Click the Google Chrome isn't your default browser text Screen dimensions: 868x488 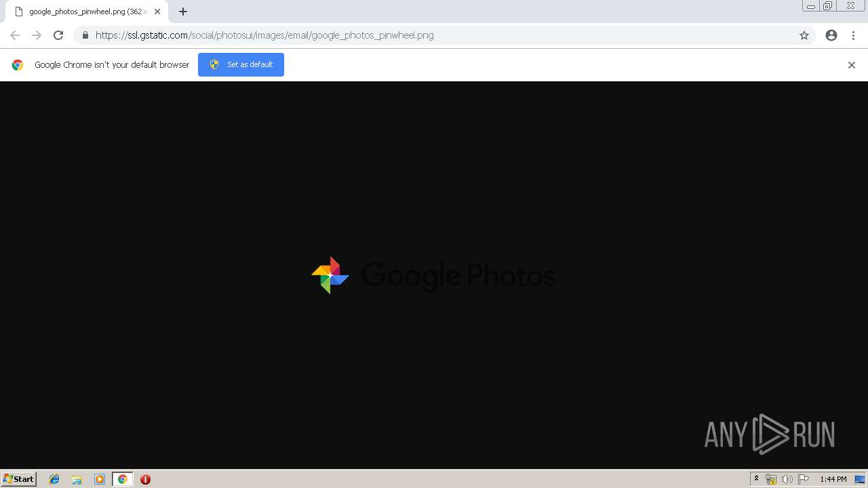[x=112, y=65]
